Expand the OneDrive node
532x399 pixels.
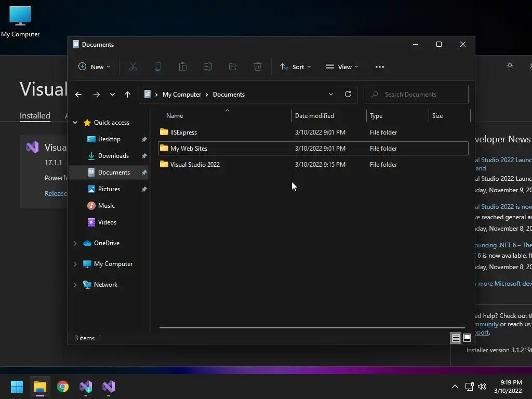pos(75,243)
